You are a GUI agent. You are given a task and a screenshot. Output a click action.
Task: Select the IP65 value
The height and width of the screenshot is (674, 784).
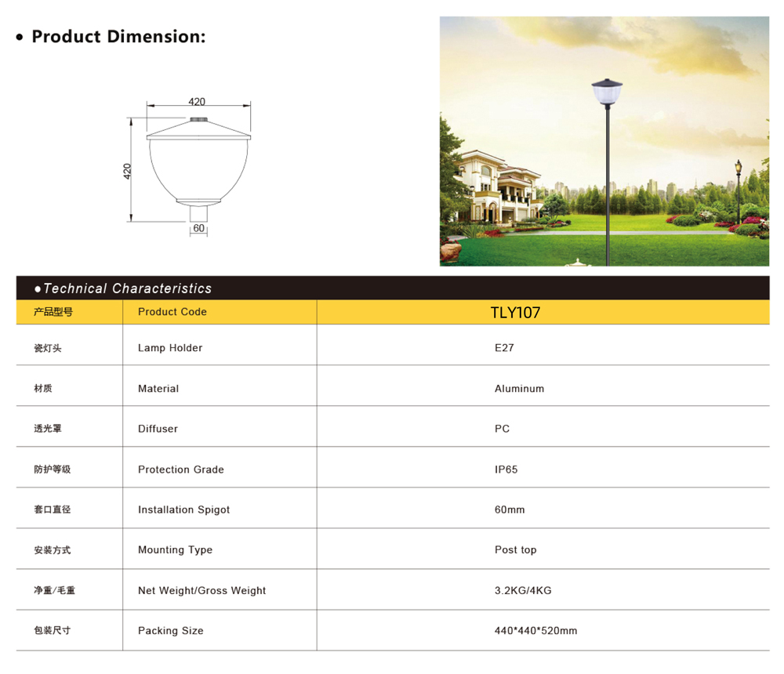click(x=506, y=469)
